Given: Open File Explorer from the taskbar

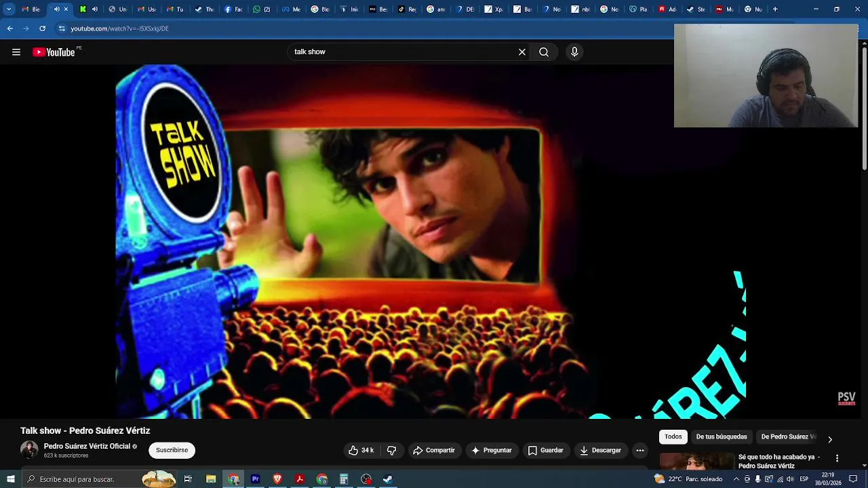Looking at the screenshot, I should pos(211,479).
